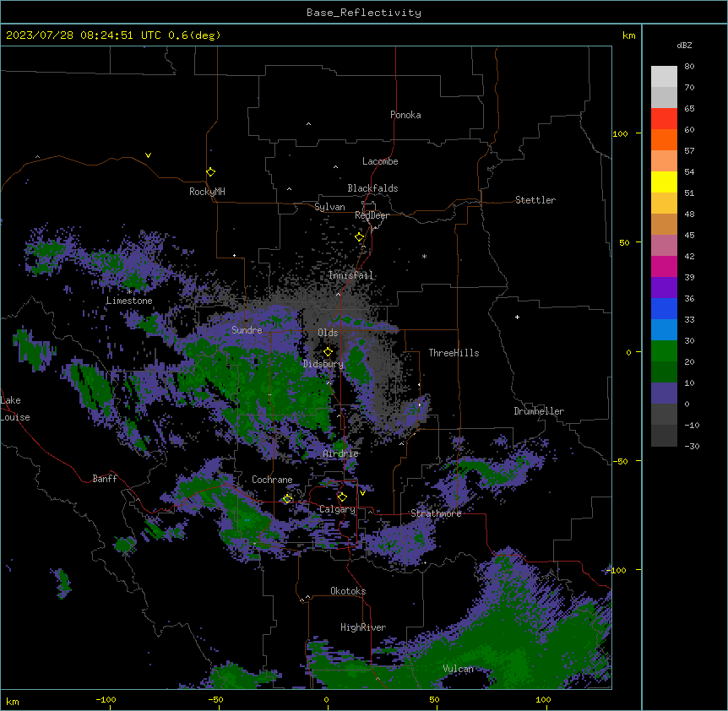Viewport: 728px width, 711px height.
Task: Click the Sylvan label
Action: coord(329,207)
